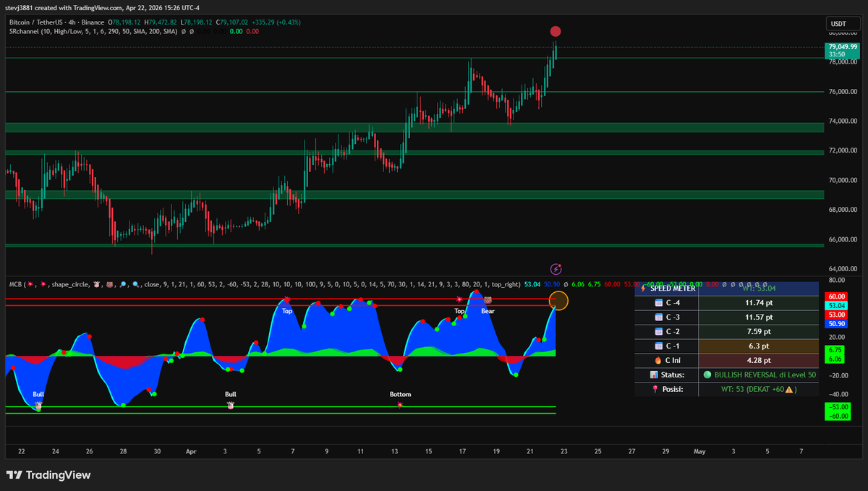The width and height of the screenshot is (868, 491).
Task: Click the 78,000.00 price scale label
Action: (843, 62)
